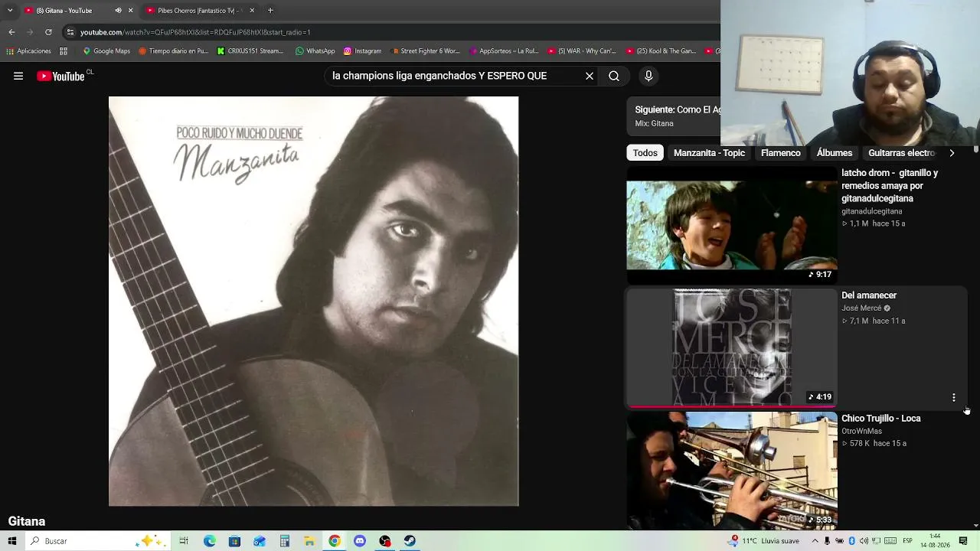Image resolution: width=980 pixels, height=551 pixels.
Task: Mute the Gitana tab via speaker icon
Action: (x=118, y=10)
